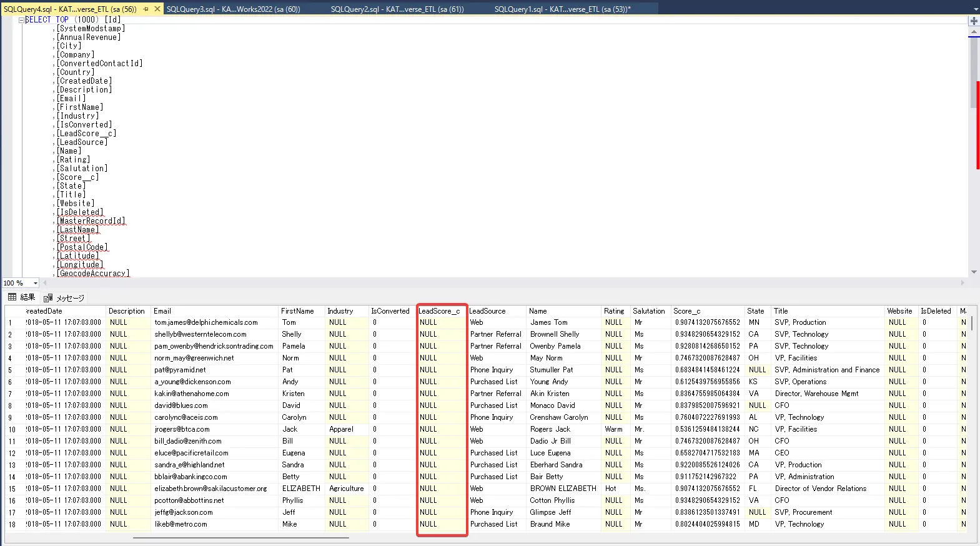
Task: Click Director of Vendor Relations title cell
Action: 828,489
